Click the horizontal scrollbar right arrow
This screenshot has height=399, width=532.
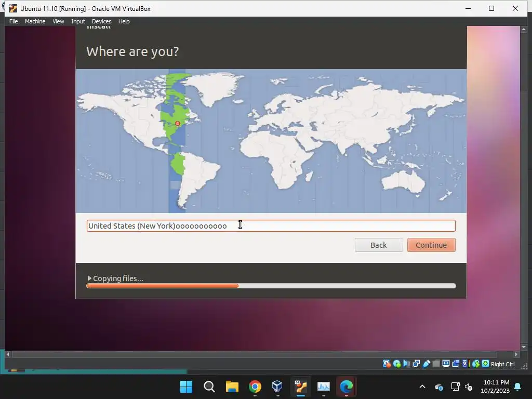coord(516,354)
